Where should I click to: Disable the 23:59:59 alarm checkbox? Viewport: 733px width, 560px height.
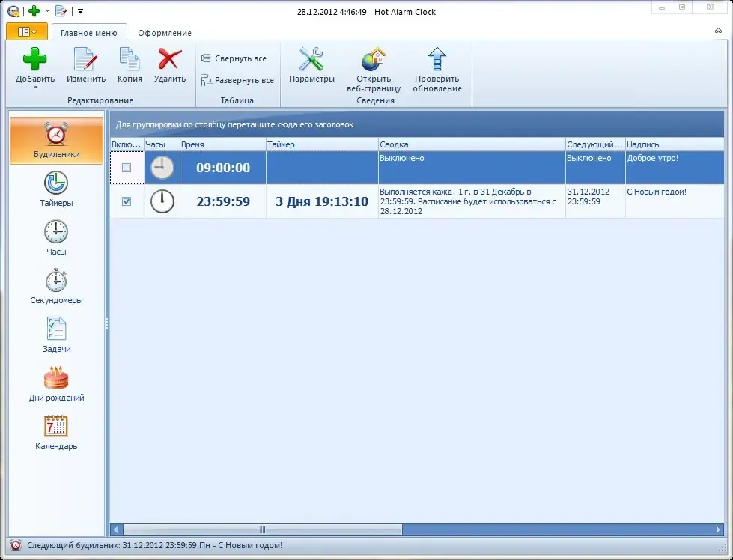(x=127, y=201)
